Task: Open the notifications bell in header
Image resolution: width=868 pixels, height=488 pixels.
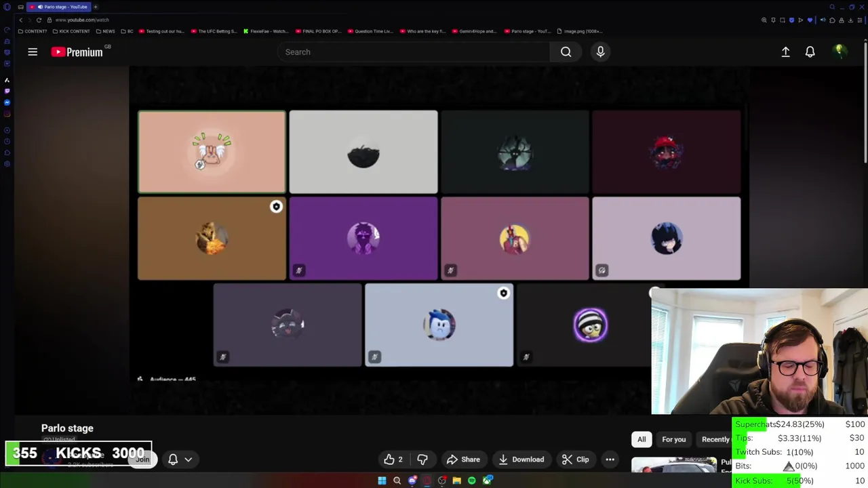Action: [x=810, y=52]
